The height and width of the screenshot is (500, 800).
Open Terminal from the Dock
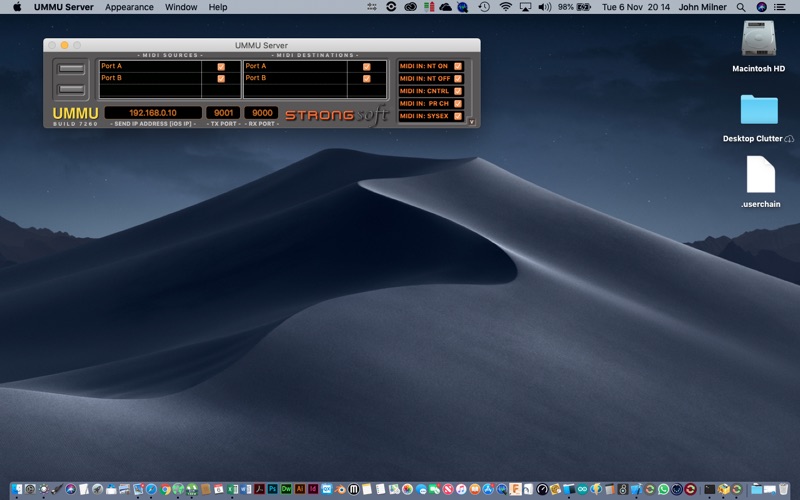pos(710,489)
